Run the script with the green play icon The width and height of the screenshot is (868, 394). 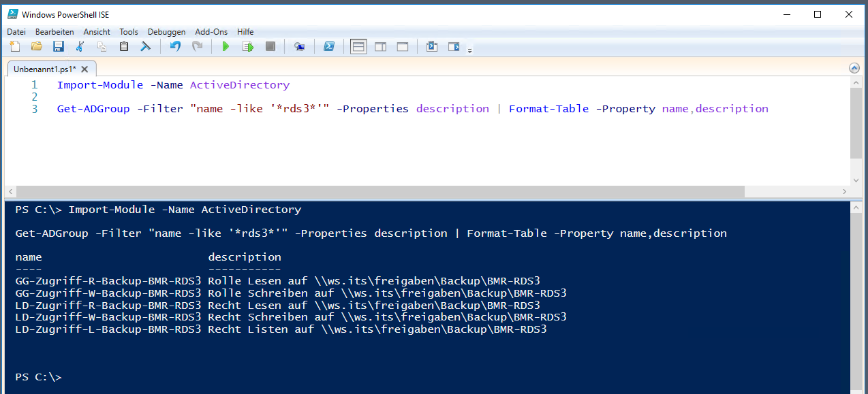[x=226, y=47]
